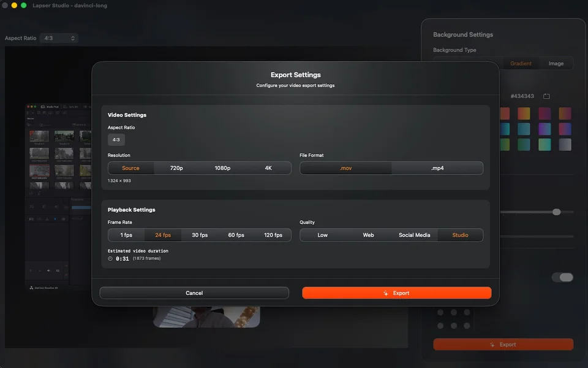588x368 pixels.
Task: Set frame rate to 30 fps
Action: tap(200, 235)
